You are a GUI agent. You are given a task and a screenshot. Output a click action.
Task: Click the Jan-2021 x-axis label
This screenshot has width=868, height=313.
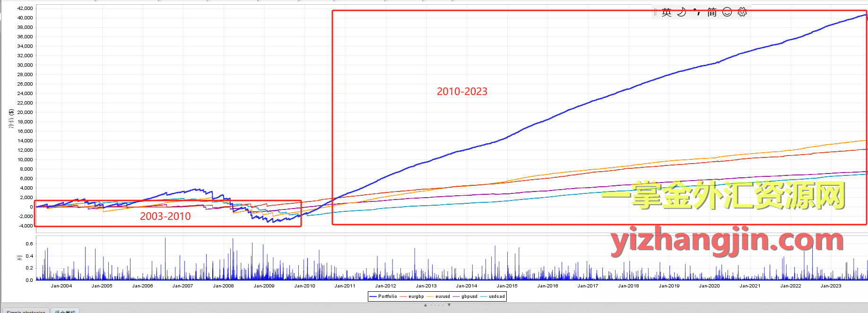coord(750,286)
